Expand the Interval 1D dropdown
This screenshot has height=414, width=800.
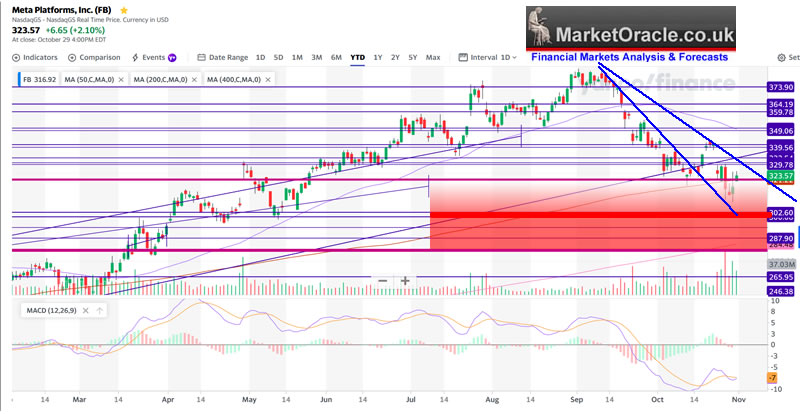[x=493, y=58]
